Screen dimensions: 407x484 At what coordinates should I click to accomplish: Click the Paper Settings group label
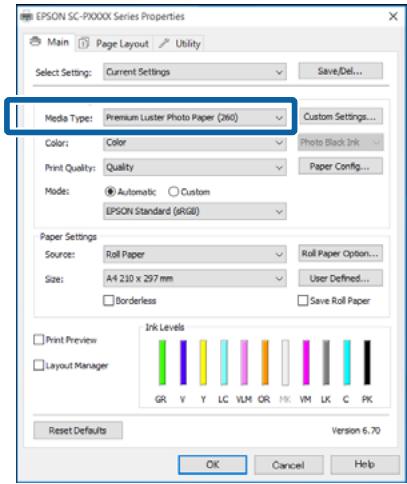click(x=68, y=237)
